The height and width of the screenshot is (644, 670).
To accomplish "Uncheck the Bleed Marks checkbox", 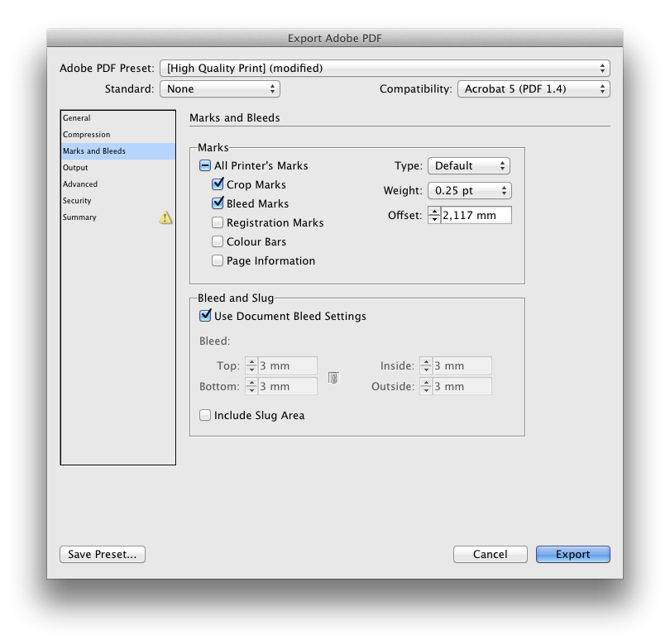I will 218,203.
